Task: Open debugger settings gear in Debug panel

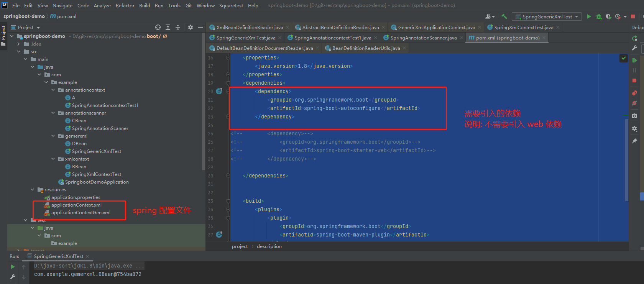Action: (x=634, y=129)
